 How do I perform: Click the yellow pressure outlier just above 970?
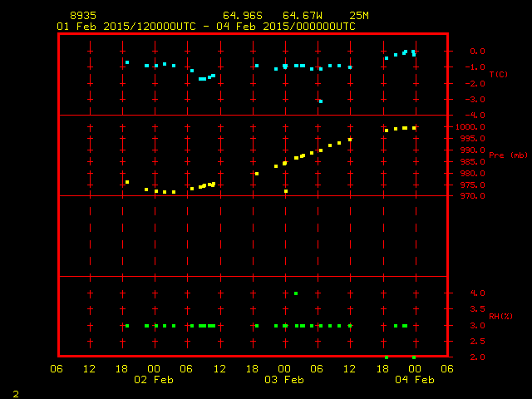tap(286, 191)
